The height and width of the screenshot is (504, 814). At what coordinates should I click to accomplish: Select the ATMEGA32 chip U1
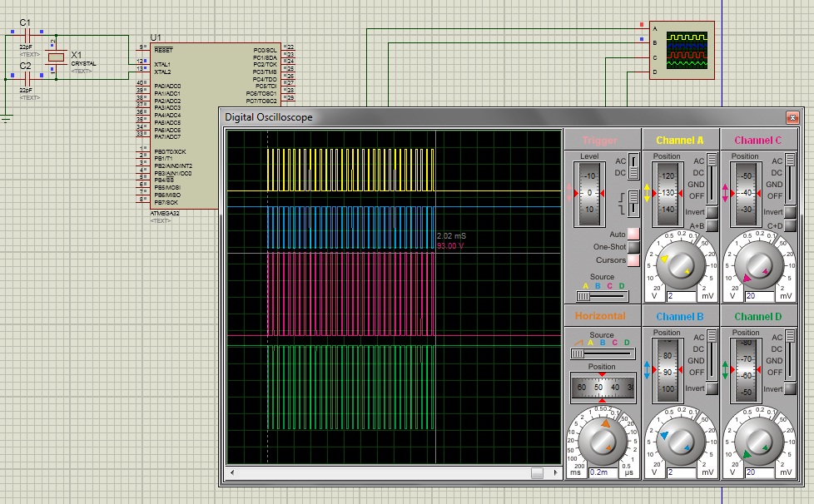tap(216, 126)
